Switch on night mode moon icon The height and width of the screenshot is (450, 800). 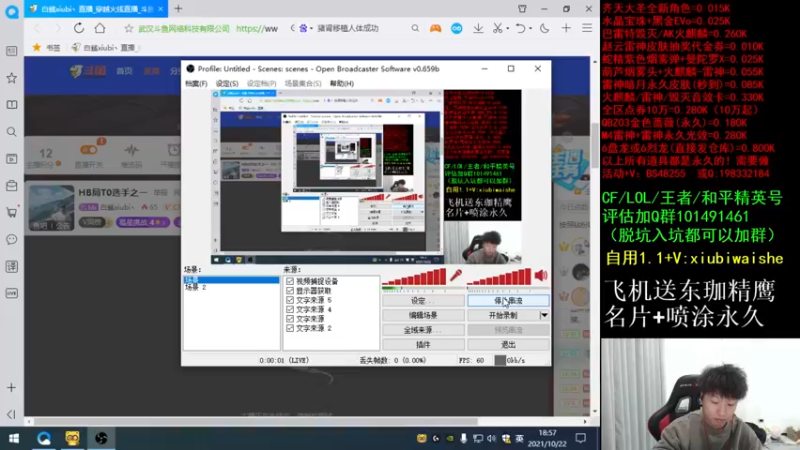[544, 29]
